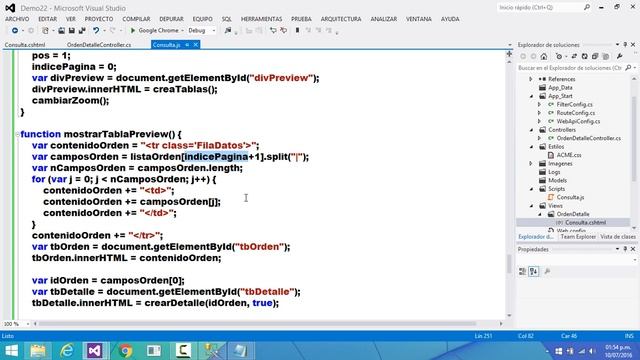Collapse App_Start folder
The width and height of the screenshot is (640, 360).
(x=531, y=96)
